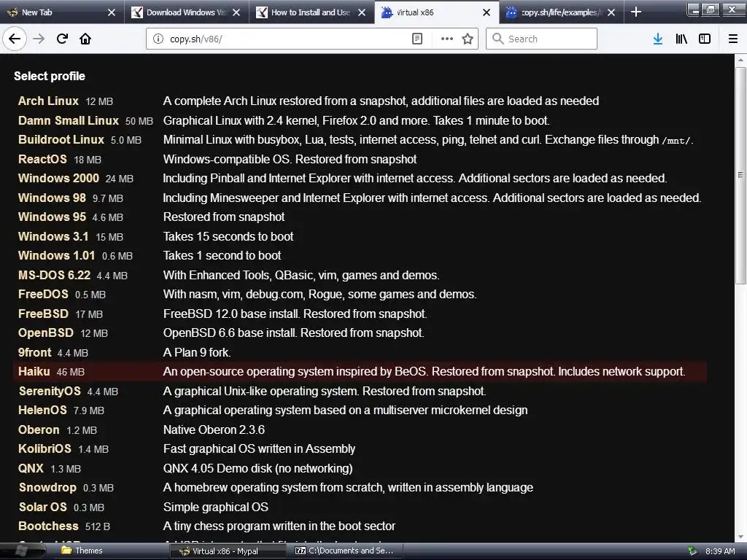Close the Download Windows Vista tab
Viewport: 747px width, 560px height.
coord(236,12)
